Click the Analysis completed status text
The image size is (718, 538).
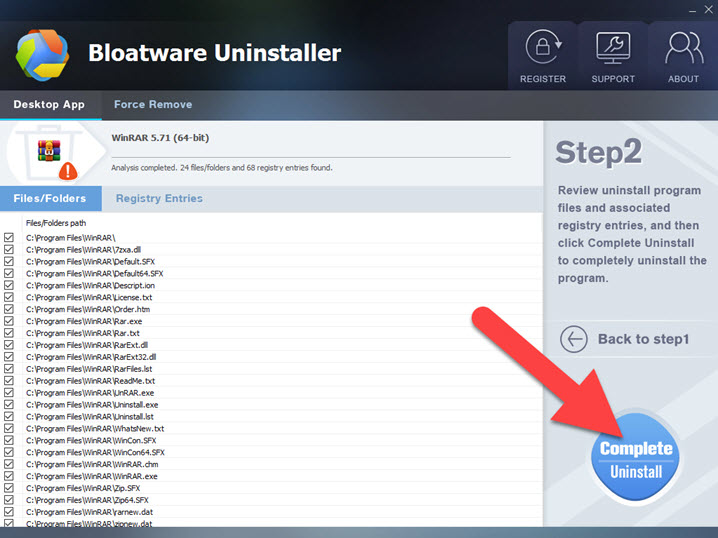[222, 168]
